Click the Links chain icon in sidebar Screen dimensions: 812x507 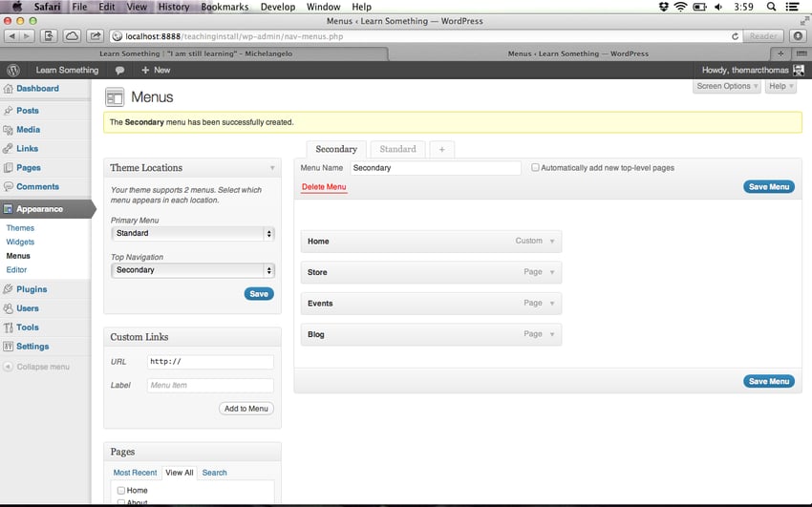8,149
